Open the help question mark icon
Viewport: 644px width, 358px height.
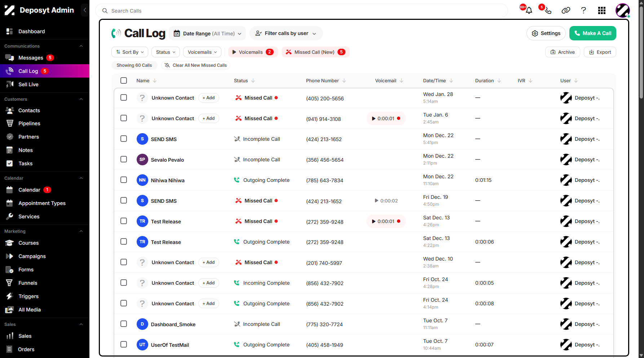tap(583, 10)
